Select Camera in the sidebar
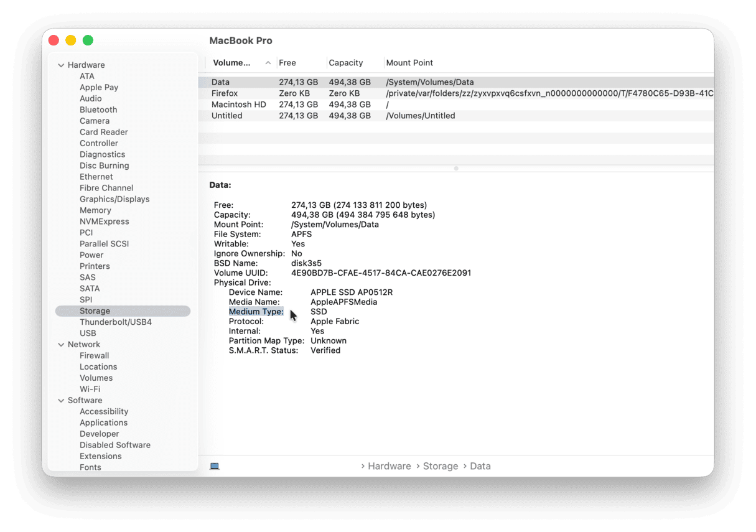Screen dimensions: 756x532 pos(95,121)
